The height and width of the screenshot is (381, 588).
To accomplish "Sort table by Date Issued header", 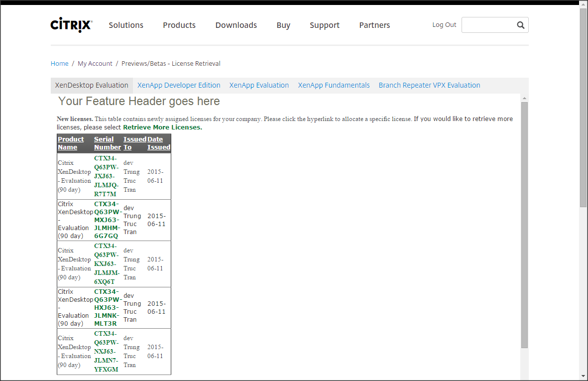I will click(x=158, y=143).
